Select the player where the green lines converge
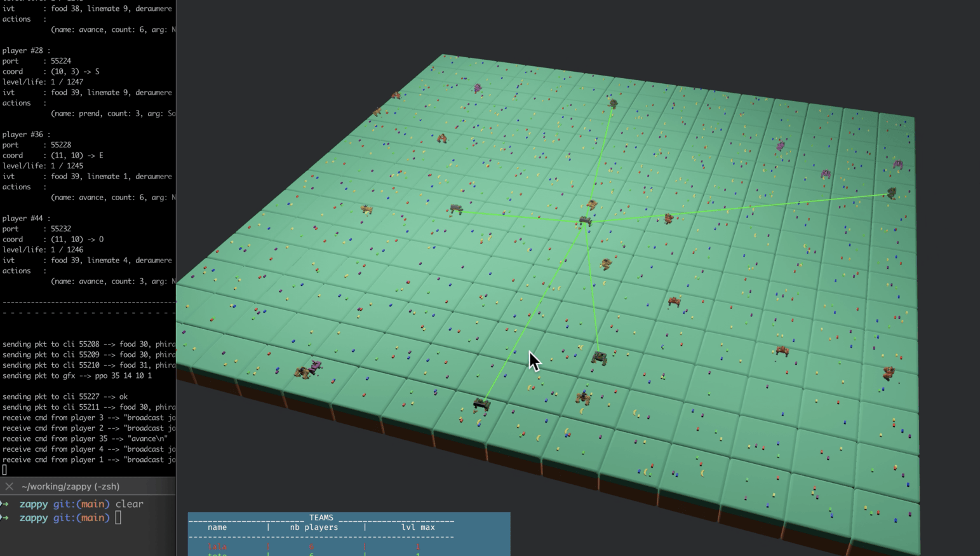The height and width of the screenshot is (556, 980). tap(585, 221)
